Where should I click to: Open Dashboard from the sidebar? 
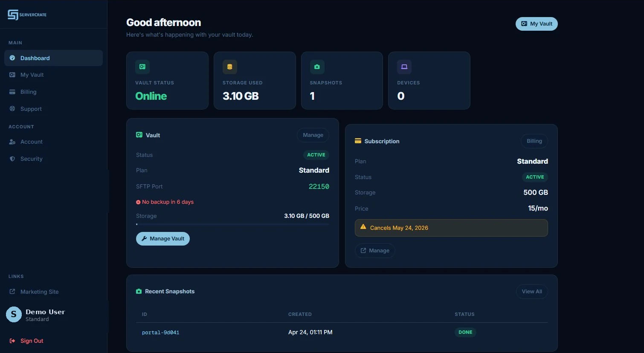tap(53, 58)
